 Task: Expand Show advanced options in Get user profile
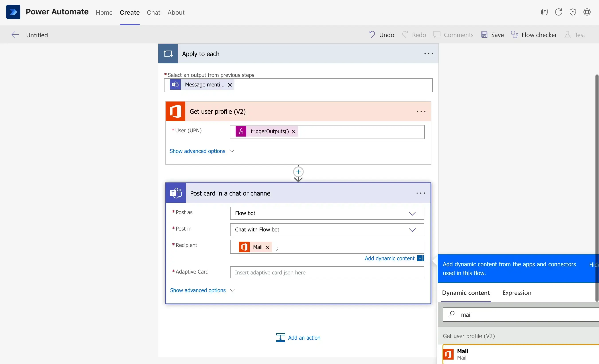coord(197,151)
